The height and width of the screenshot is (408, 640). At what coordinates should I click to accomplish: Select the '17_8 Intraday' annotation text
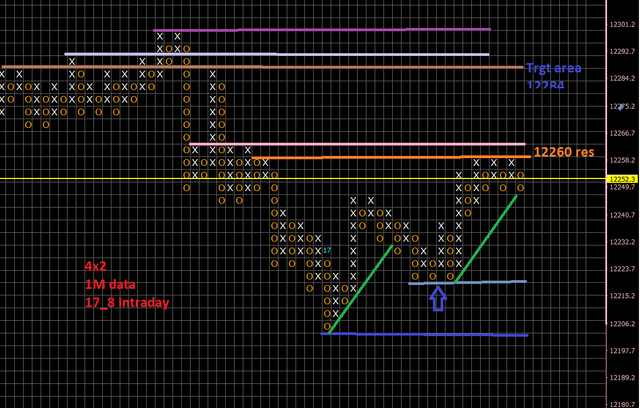point(126,302)
